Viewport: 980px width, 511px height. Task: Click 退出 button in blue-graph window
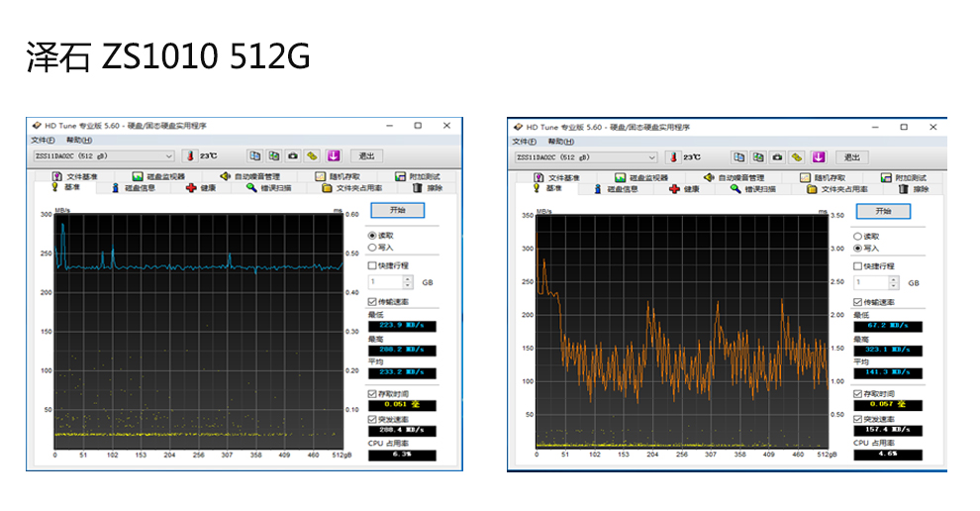tap(366, 155)
